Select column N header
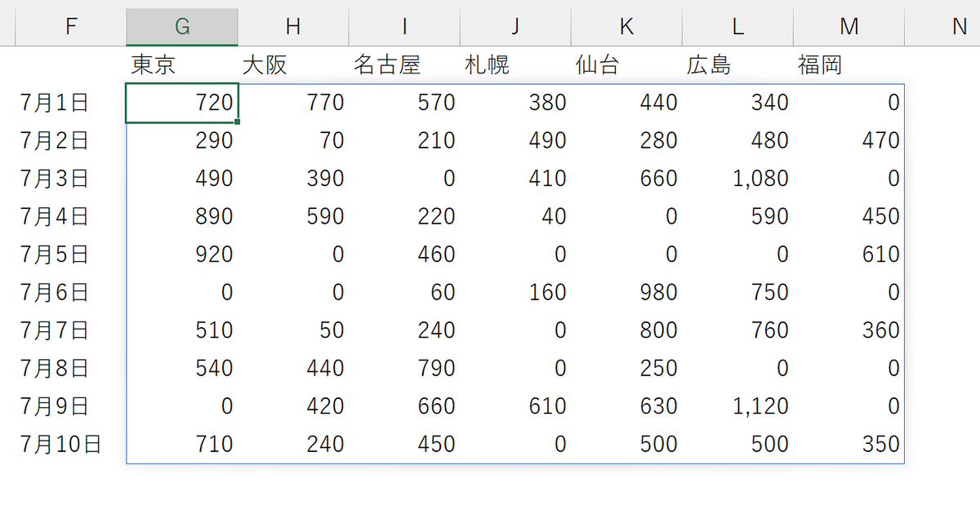980x532 pixels. tap(942, 27)
